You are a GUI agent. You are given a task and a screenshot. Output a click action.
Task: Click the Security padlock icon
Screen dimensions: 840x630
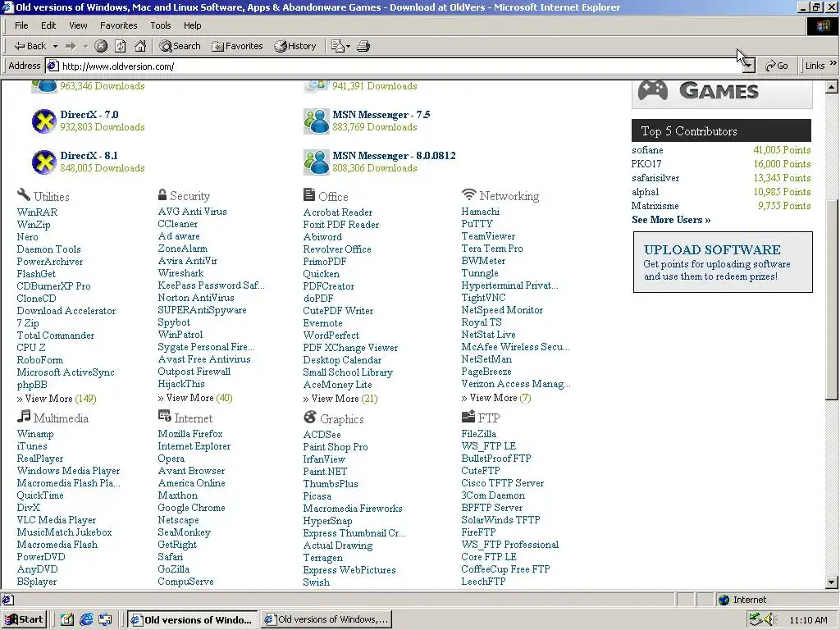tap(162, 194)
